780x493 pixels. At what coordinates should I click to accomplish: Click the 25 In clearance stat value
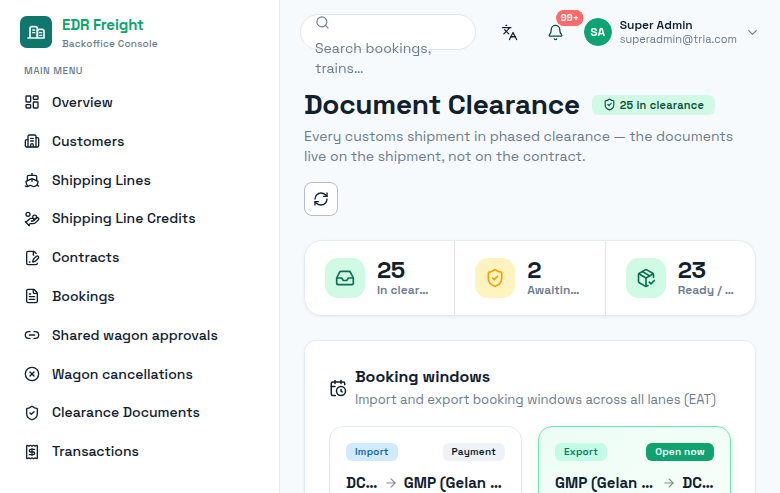391,270
